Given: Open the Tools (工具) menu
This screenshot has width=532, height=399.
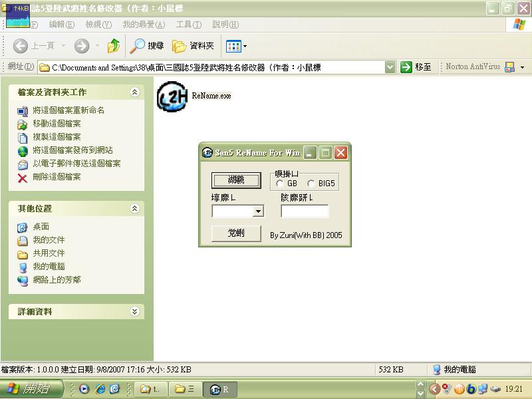Looking at the screenshot, I should [188, 25].
